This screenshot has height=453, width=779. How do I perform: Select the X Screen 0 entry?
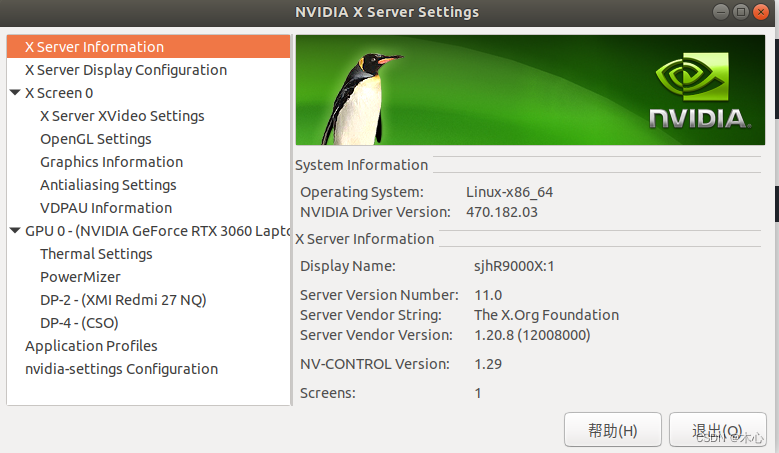pos(59,93)
